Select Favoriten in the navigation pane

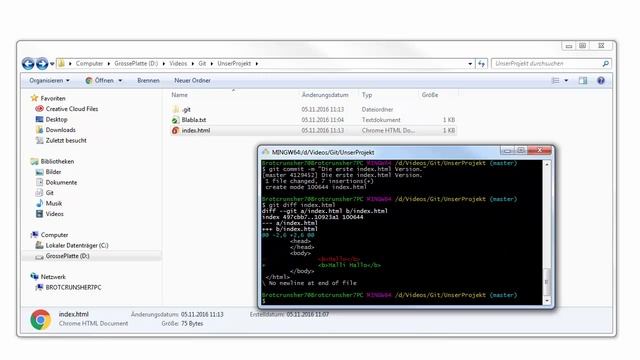click(x=53, y=98)
